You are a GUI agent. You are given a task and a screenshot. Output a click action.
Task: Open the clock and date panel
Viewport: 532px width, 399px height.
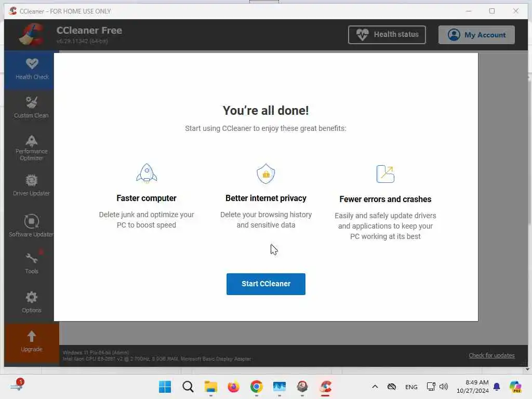point(472,387)
